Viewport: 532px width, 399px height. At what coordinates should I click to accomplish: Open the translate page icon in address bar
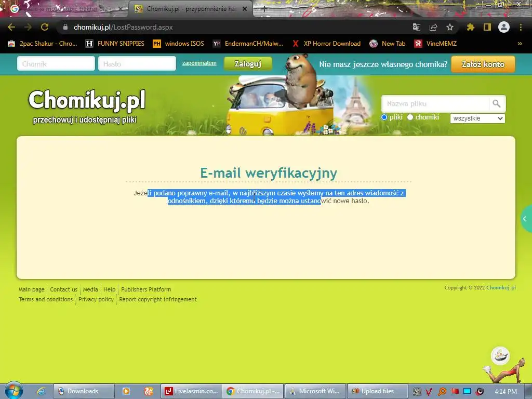416,27
